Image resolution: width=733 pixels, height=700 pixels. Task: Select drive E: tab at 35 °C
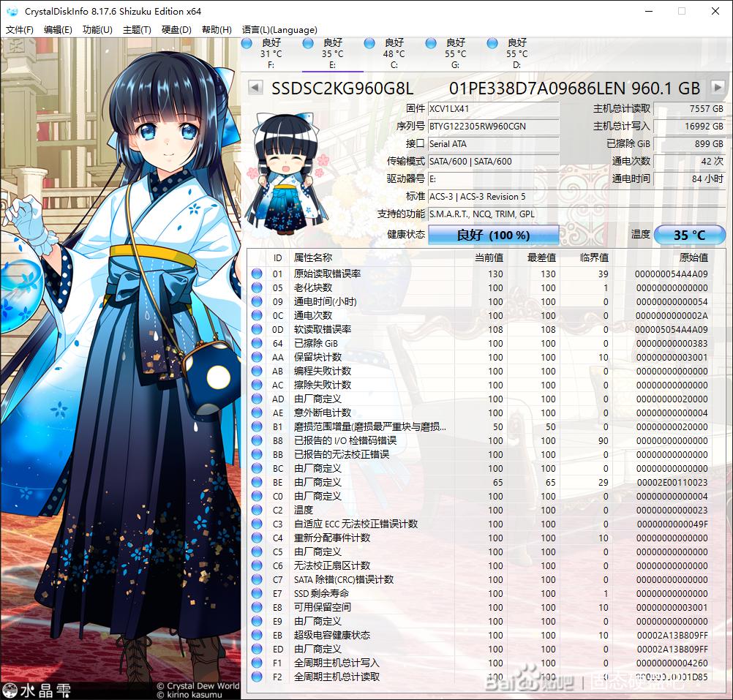click(332, 53)
